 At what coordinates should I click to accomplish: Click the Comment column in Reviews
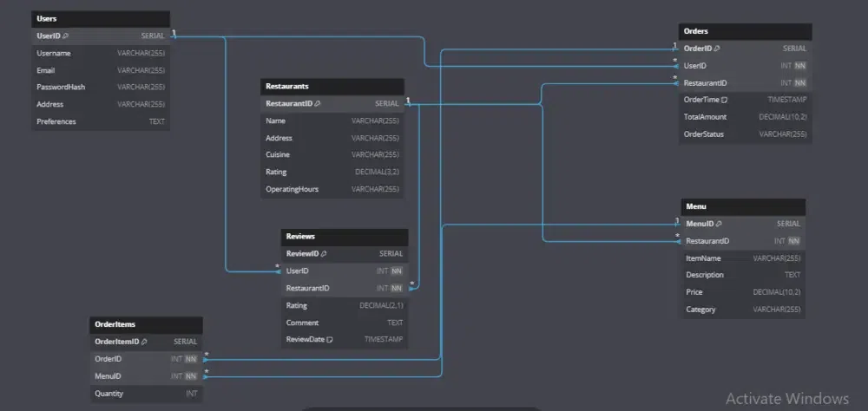coord(345,323)
